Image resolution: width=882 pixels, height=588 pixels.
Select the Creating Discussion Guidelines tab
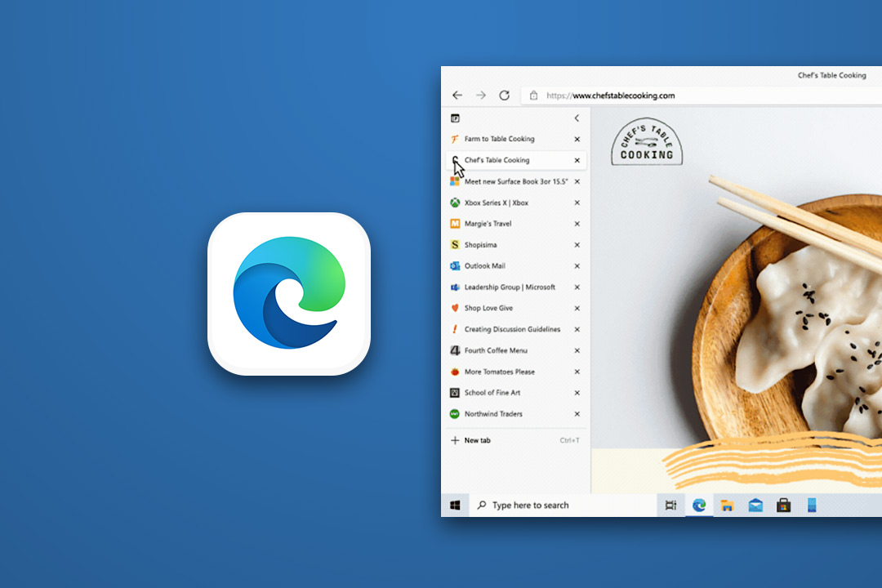pos(509,329)
